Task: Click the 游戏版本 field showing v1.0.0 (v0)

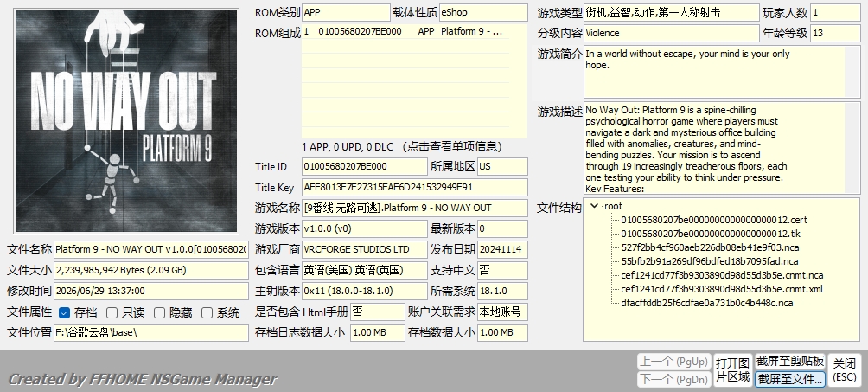Action: [364, 228]
